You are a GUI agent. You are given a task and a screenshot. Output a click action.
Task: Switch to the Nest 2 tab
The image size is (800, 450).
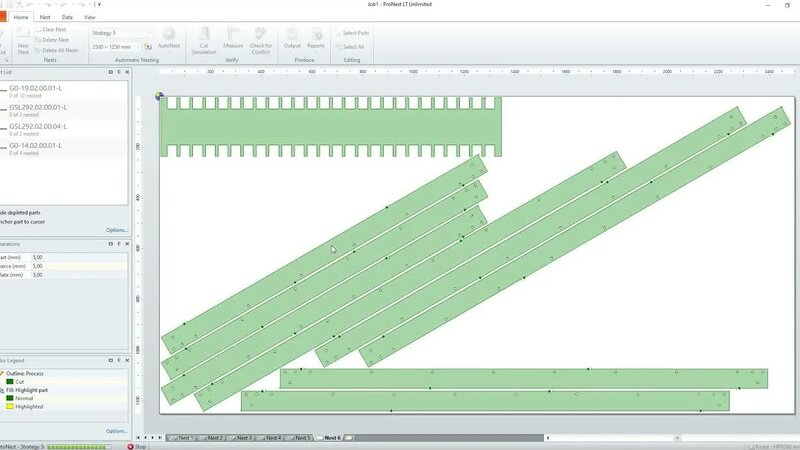(x=211, y=438)
